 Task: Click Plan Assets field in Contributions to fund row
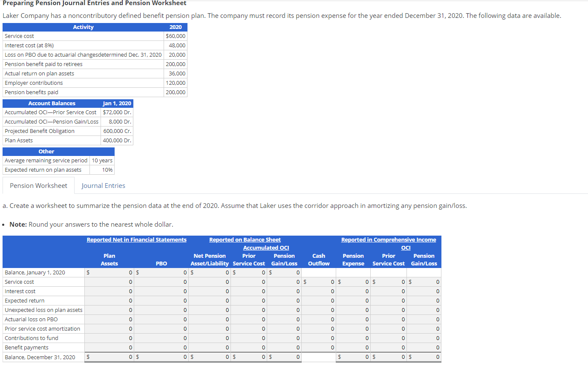(x=109, y=338)
